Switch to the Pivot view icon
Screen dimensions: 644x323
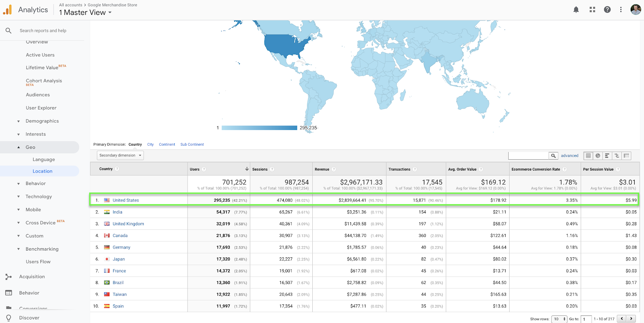click(626, 156)
